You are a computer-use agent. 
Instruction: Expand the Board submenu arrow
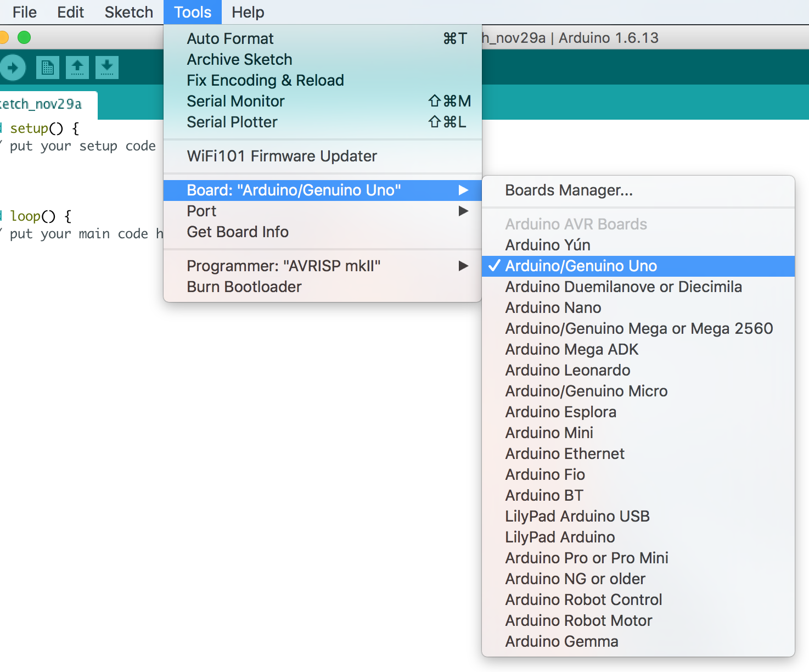coord(464,190)
